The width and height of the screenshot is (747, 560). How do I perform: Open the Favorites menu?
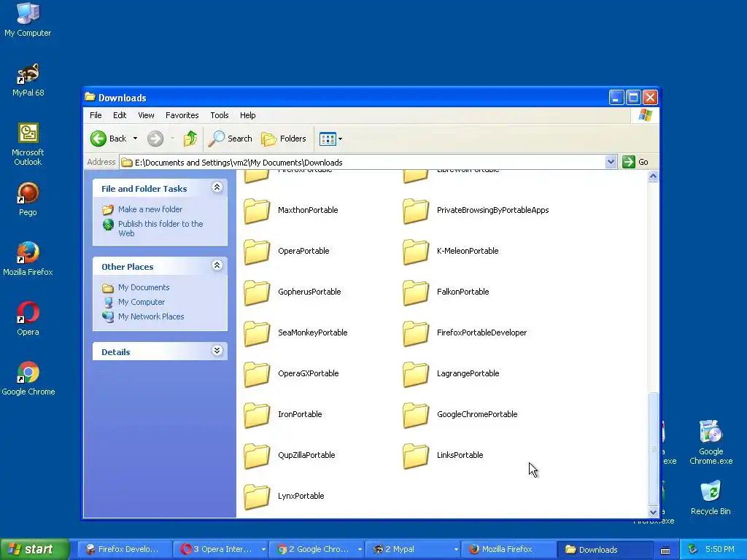pos(182,115)
